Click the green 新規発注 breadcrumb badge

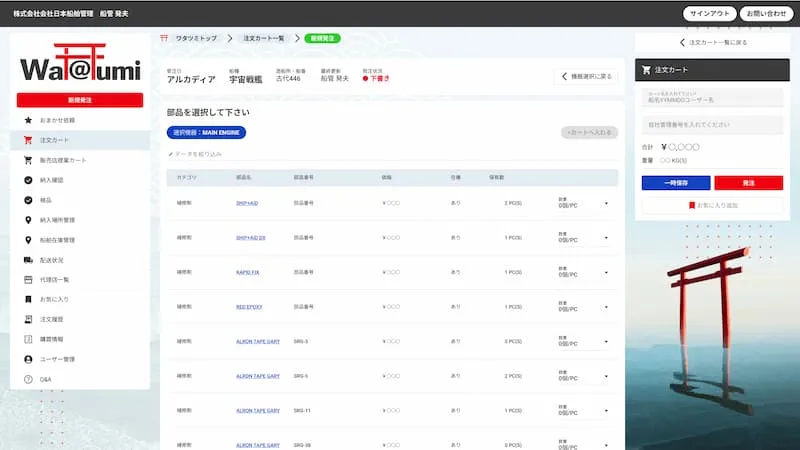(322, 38)
